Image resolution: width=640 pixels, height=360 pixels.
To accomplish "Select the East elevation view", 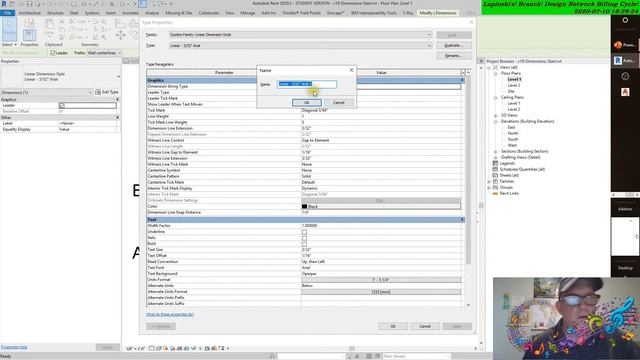I will 511,127.
